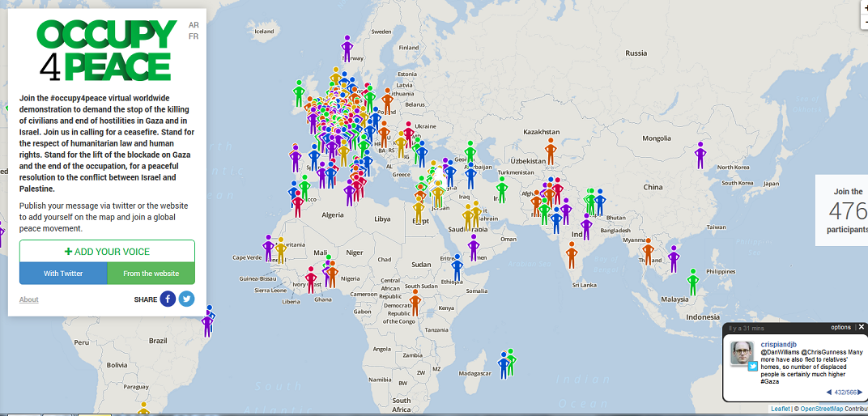Click the yellow marker at the bottom edge
The height and width of the screenshot is (416, 868).
(143, 409)
